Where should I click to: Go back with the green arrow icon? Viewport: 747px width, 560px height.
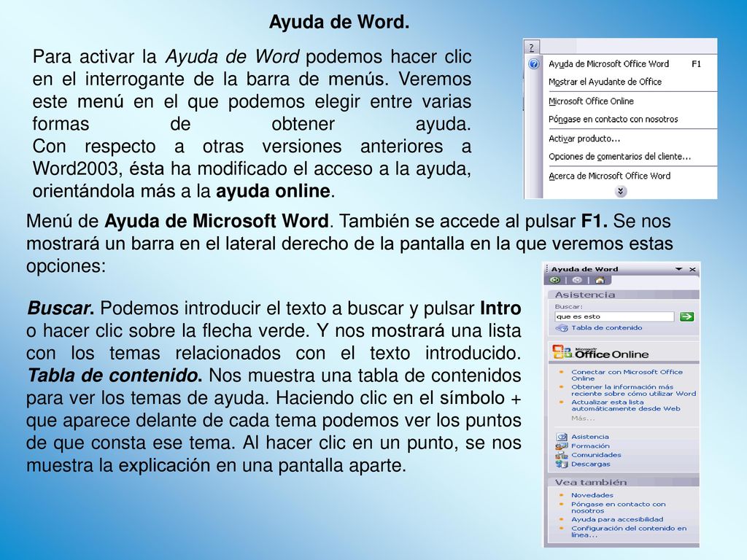[x=555, y=281]
